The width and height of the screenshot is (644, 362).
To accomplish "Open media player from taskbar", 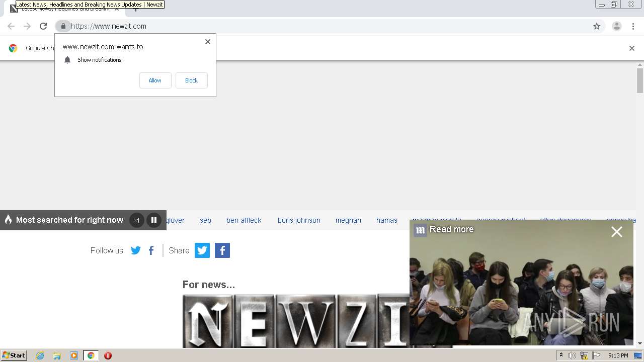I will point(74,355).
